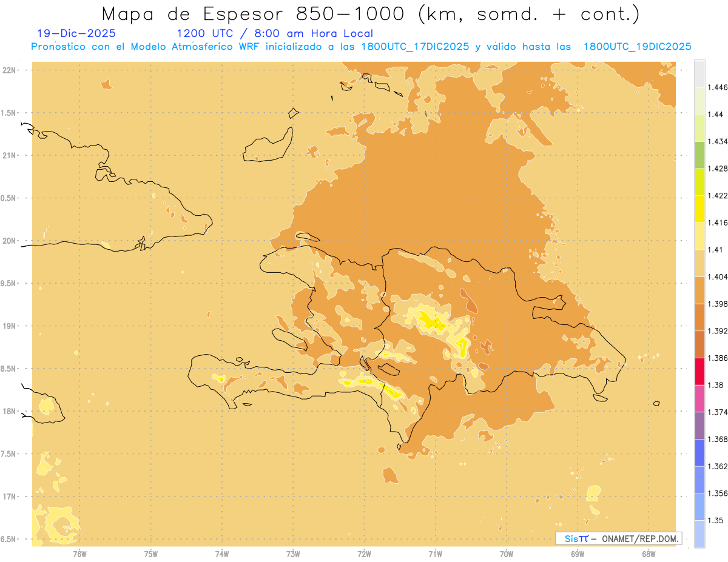Viewport: 728px width, 562px height.
Task: Click the legend value '1.386'
Action: pyautogui.click(x=718, y=358)
